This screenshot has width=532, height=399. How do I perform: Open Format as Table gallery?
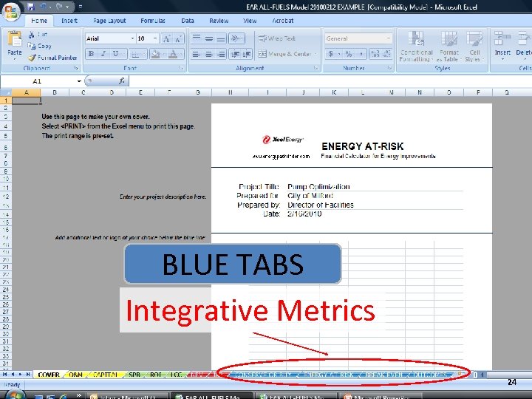449,47
